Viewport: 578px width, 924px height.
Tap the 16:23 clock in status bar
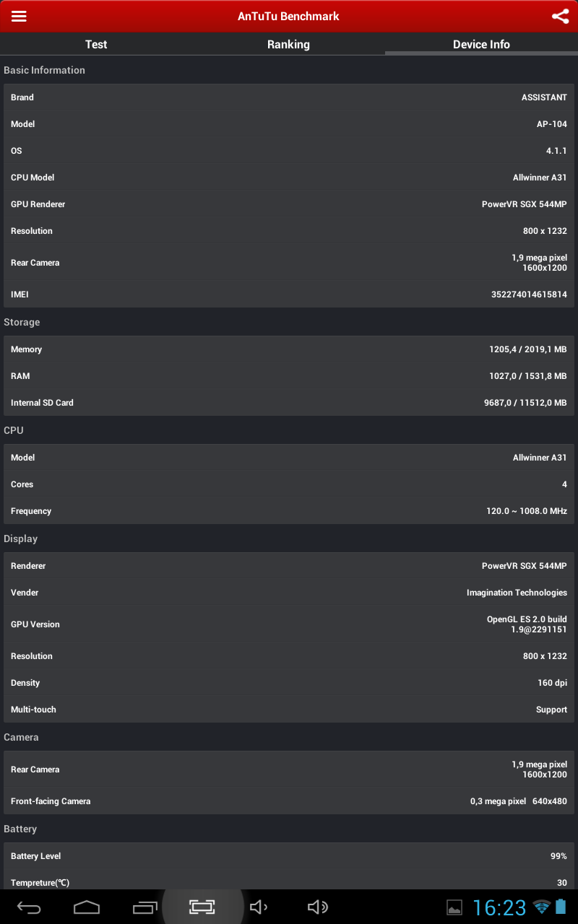499,907
